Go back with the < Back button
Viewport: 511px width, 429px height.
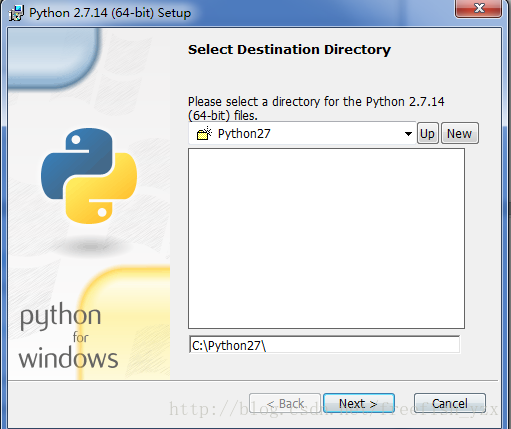285,403
